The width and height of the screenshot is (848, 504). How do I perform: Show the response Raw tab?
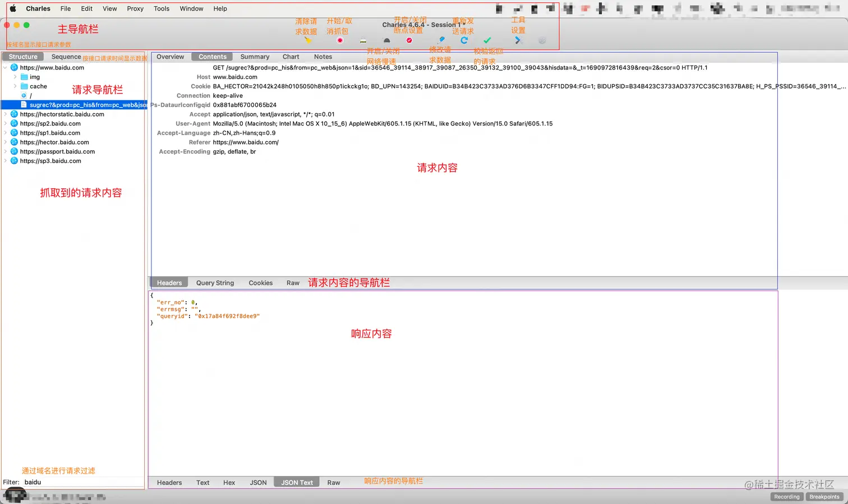click(x=334, y=483)
